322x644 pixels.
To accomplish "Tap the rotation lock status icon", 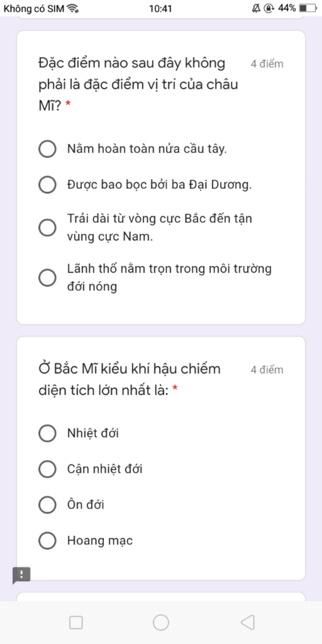I will [269, 8].
